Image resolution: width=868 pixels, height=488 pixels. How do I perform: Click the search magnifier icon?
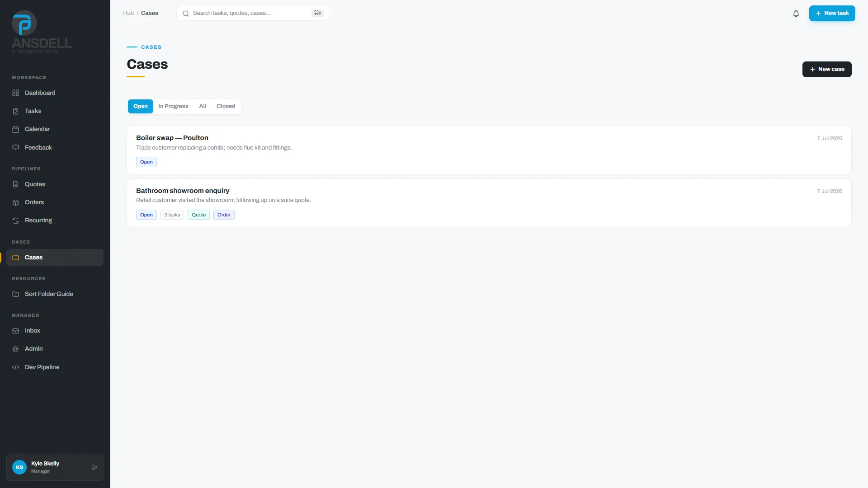click(x=185, y=14)
